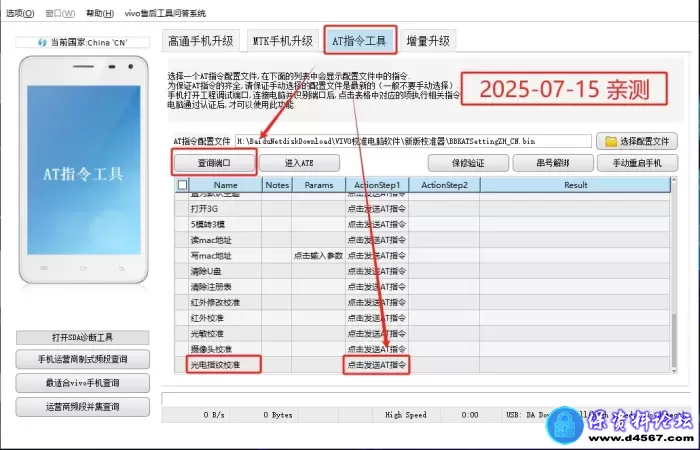Screen dimensions: 700x450
Task: Switch to the 增量升级 tab
Action: tap(428, 41)
